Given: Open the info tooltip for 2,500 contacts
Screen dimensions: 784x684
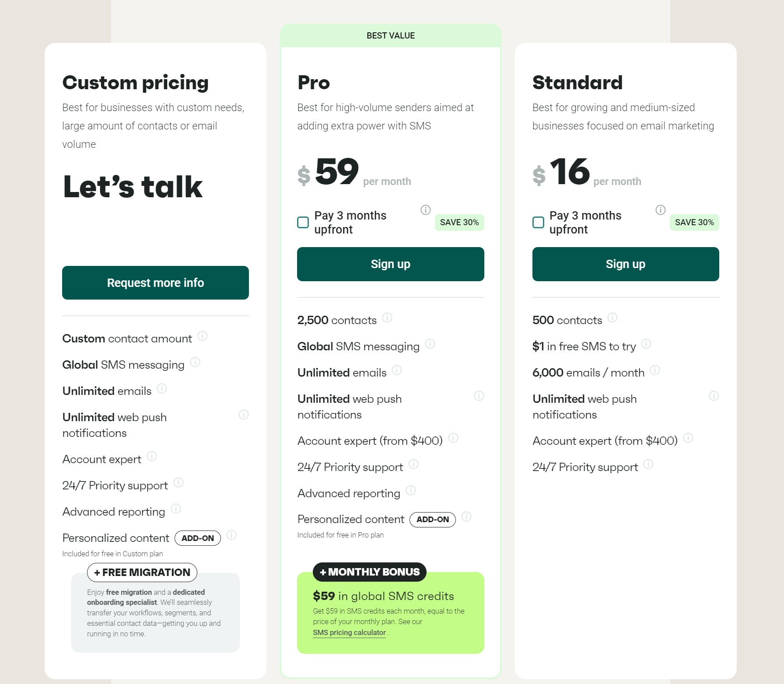Looking at the screenshot, I should point(388,318).
